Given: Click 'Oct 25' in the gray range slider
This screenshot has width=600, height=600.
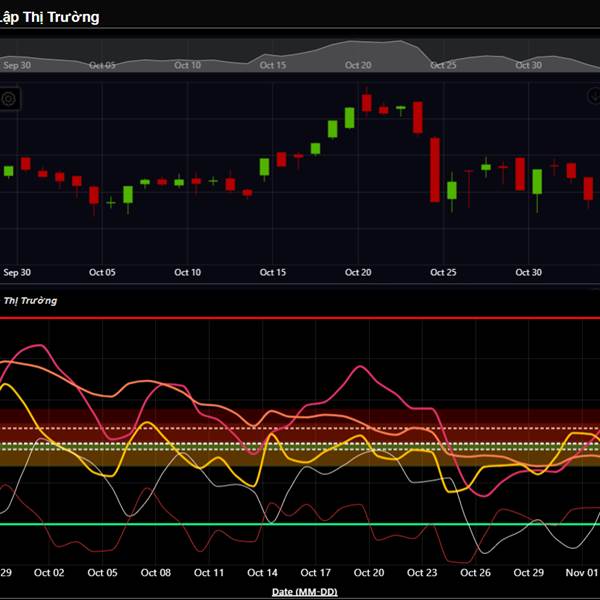Looking at the screenshot, I should click(443, 65).
